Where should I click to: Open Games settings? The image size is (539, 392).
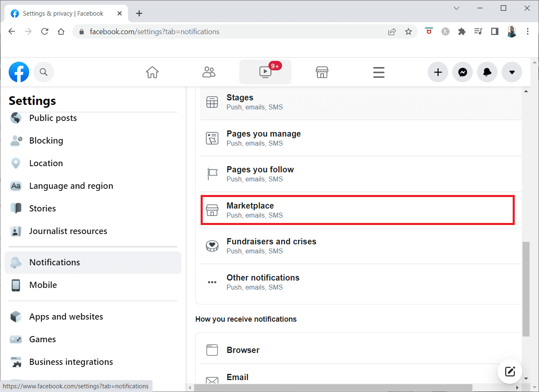[93, 339]
